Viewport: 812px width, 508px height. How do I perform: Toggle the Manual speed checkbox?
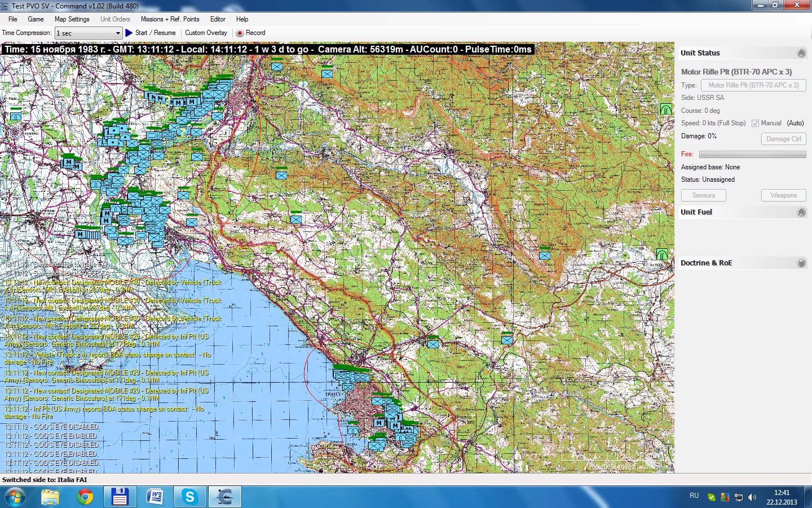[x=755, y=123]
